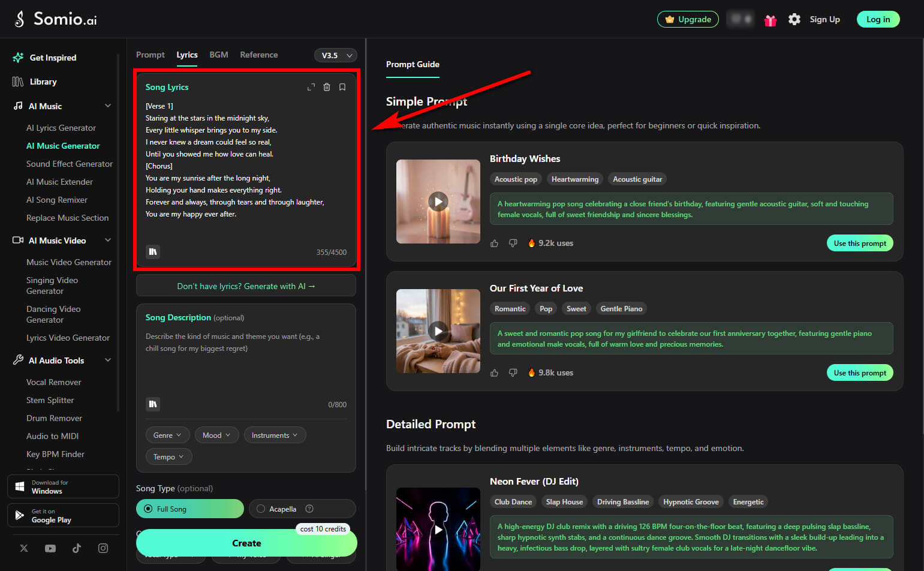924x571 pixels.
Task: Use this prompt for Birthday Wishes
Action: pyautogui.click(x=860, y=243)
